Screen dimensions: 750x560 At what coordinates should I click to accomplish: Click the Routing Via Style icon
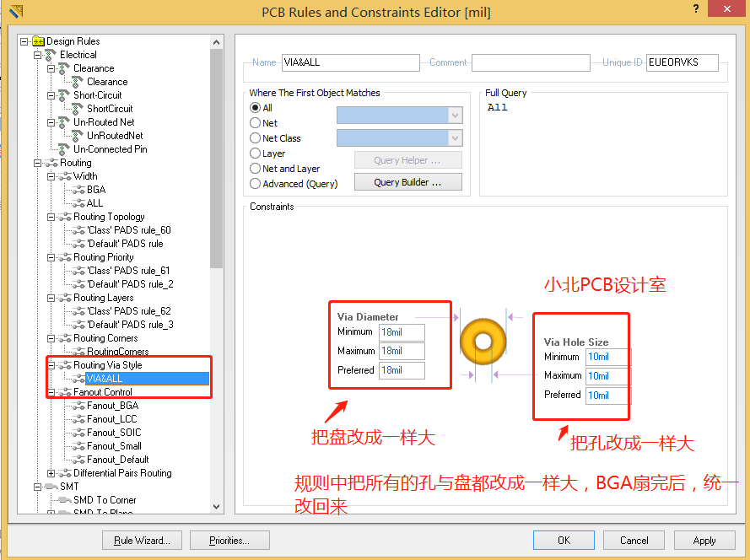[65, 365]
